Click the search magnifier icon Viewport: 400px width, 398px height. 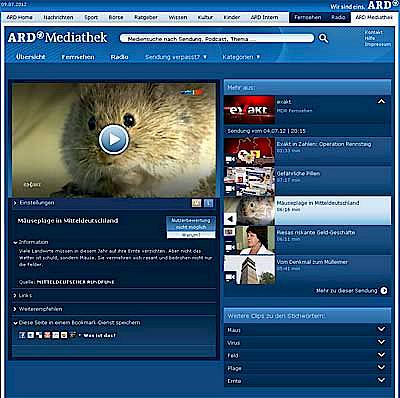[x=323, y=38]
